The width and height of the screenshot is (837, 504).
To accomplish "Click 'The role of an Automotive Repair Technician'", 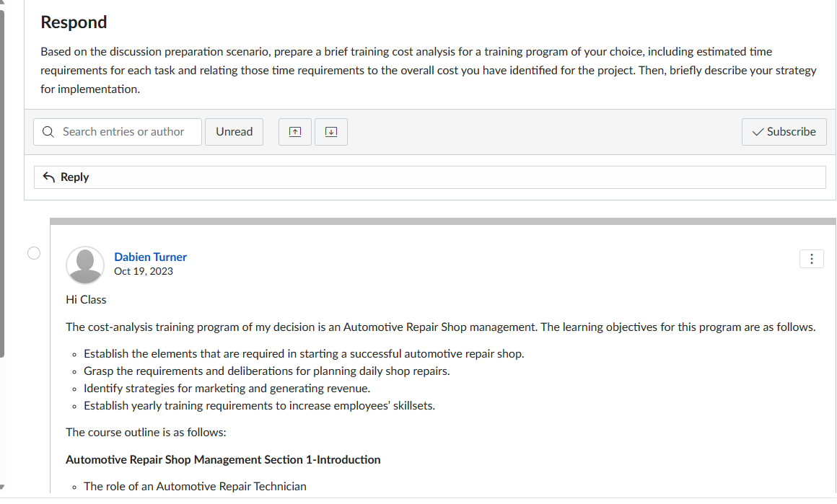I will (195, 487).
